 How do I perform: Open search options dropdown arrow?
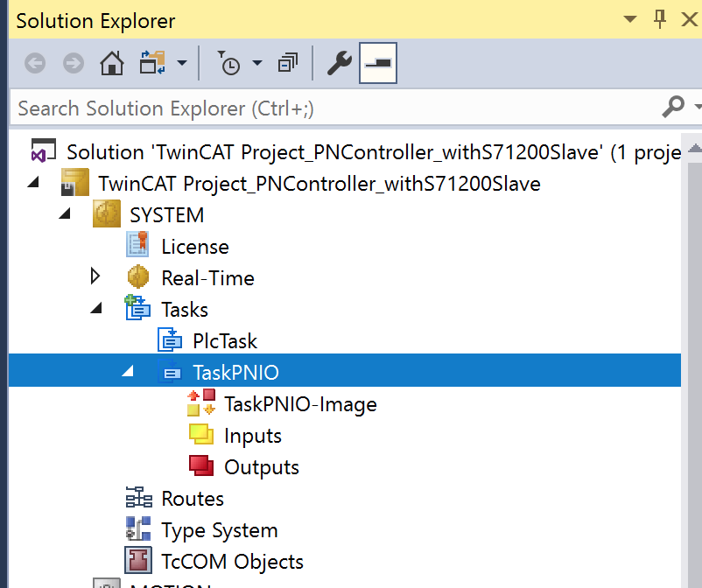tap(698, 107)
